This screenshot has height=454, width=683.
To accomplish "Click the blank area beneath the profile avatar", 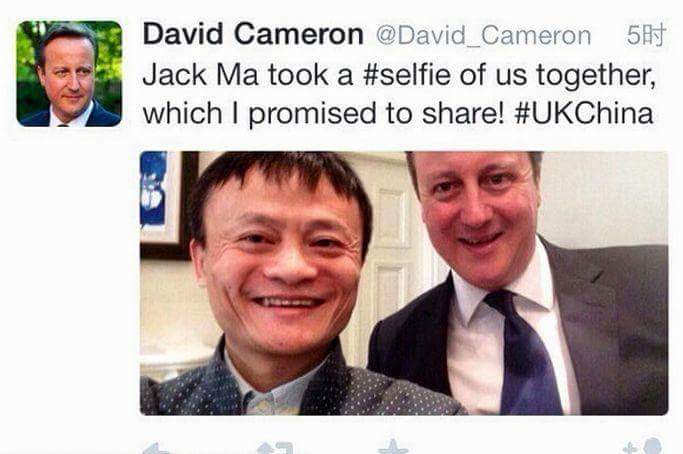I will click(x=69, y=283).
